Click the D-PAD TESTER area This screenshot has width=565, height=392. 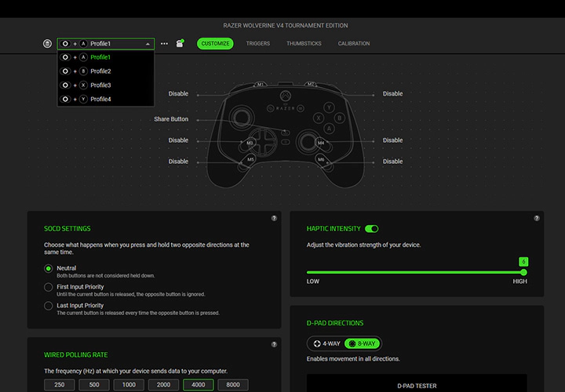pos(417,383)
